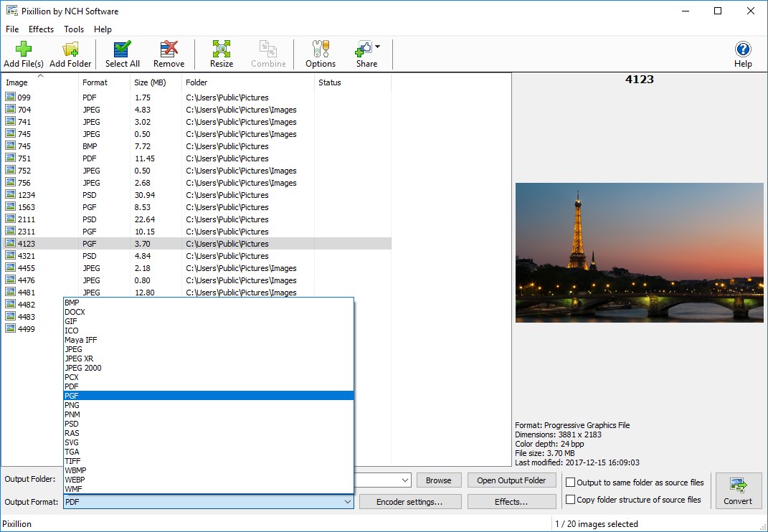768x532 pixels.
Task: Click the Options icon
Action: [320, 49]
